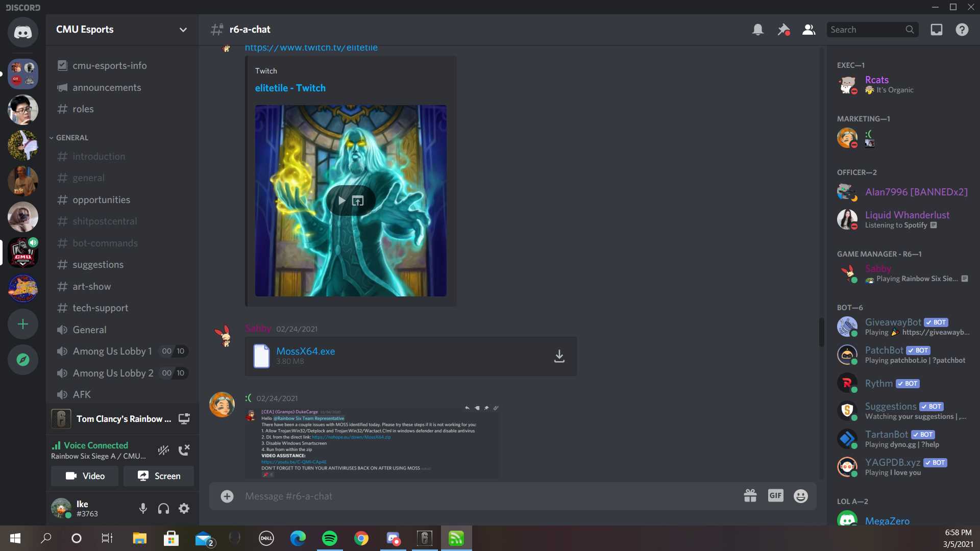Open Liquid Whanderlust member
The width and height of the screenshot is (980, 551).
coord(903,219)
